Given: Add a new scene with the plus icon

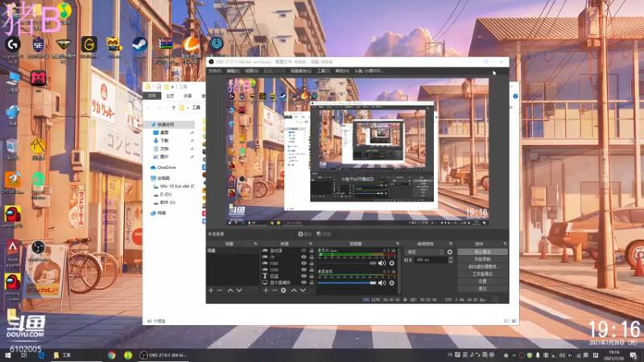Looking at the screenshot, I should (211, 290).
